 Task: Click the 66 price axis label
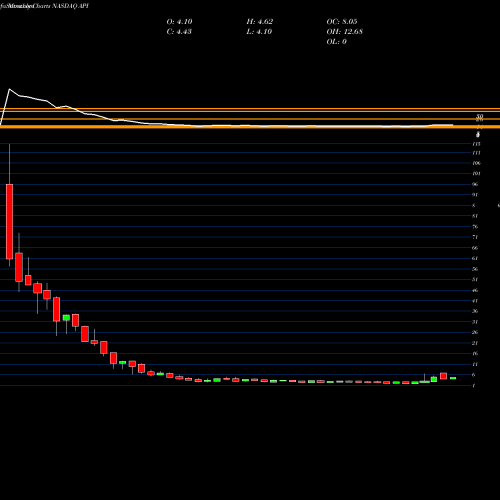tap(475, 248)
